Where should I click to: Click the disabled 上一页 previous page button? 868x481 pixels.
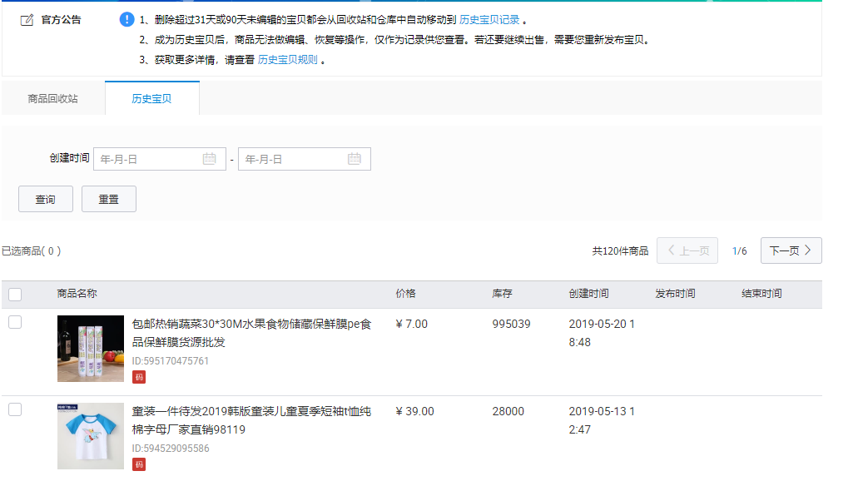(687, 250)
